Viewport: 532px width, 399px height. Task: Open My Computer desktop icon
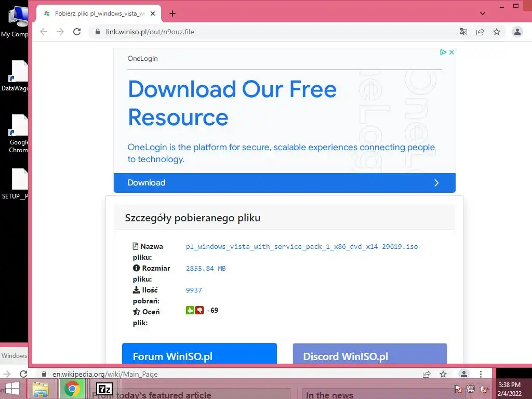[15, 22]
